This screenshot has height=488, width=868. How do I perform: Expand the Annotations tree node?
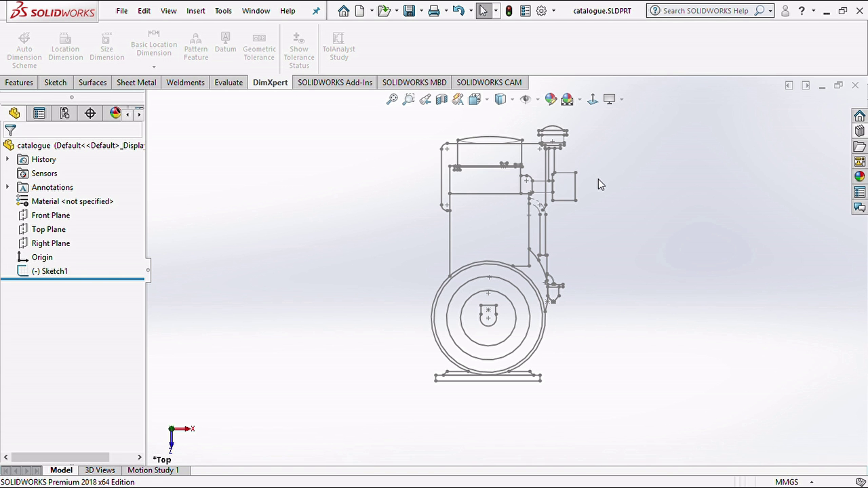tap(7, 187)
